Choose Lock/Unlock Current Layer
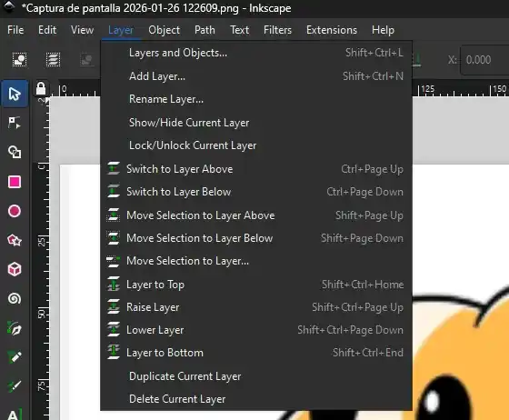Image resolution: width=509 pixels, height=420 pixels. click(x=256, y=145)
